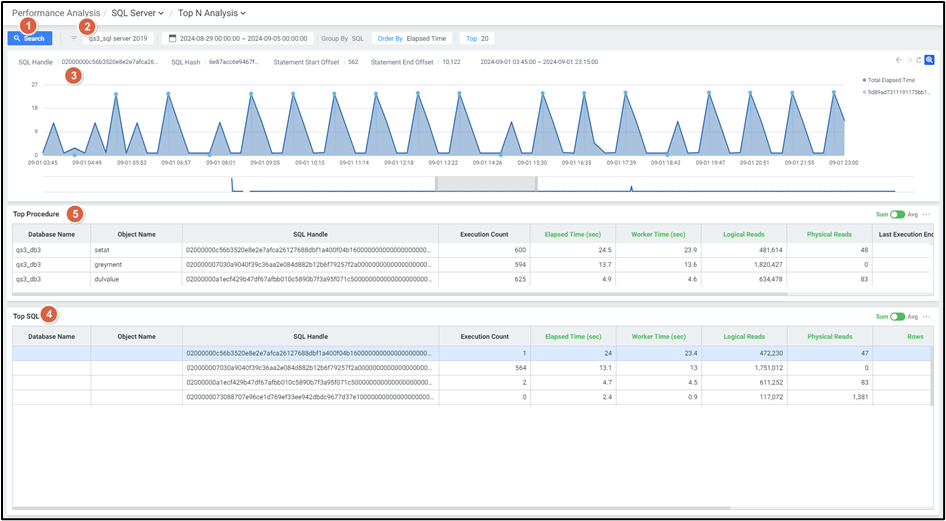This screenshot has width=946, height=521.
Task: Toggle Sum/Avg switch in Top SQL
Action: (x=897, y=316)
